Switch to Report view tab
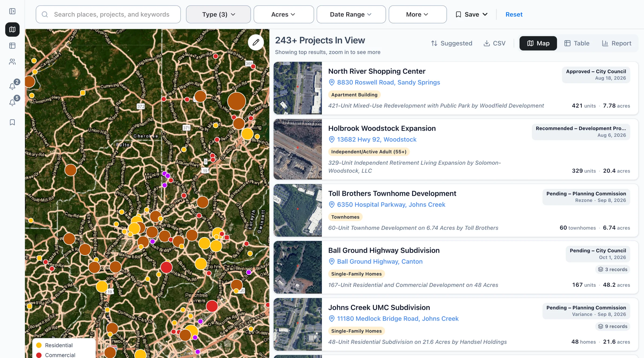The image size is (644, 358). click(617, 43)
